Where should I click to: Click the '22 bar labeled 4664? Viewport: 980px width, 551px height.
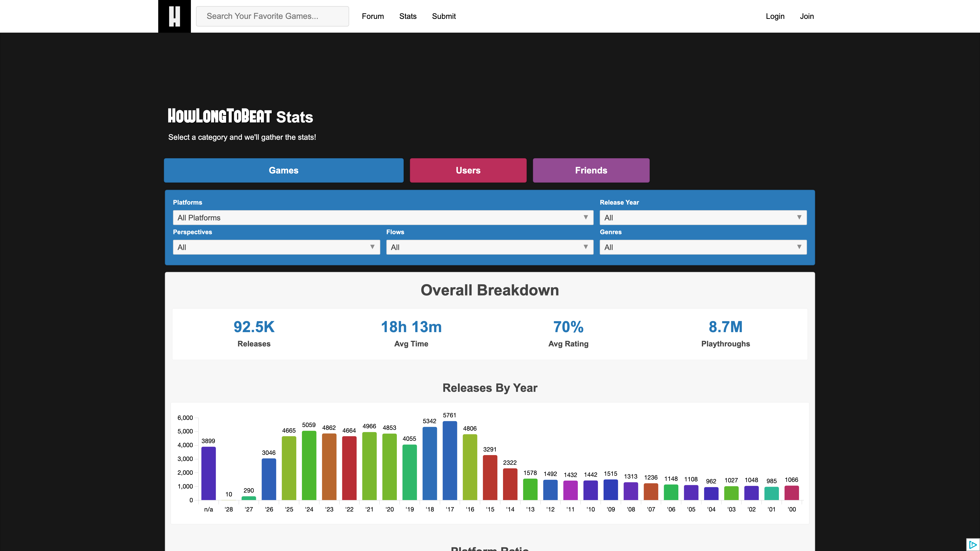(349, 468)
